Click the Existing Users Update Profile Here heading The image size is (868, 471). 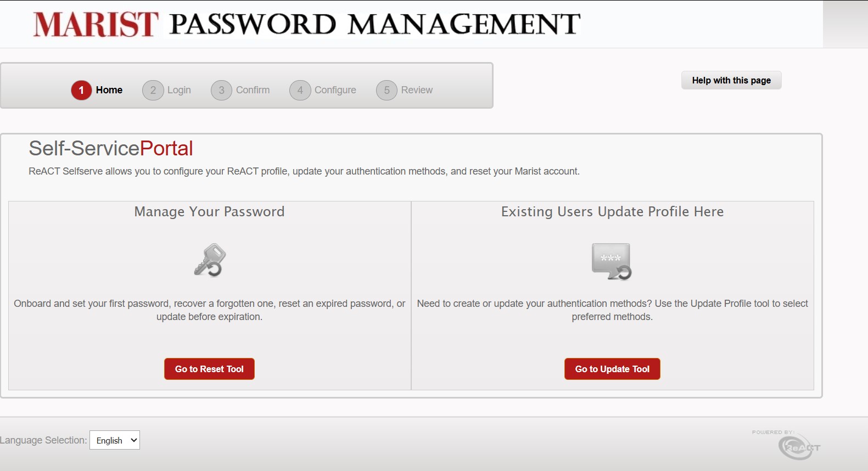[612, 212]
